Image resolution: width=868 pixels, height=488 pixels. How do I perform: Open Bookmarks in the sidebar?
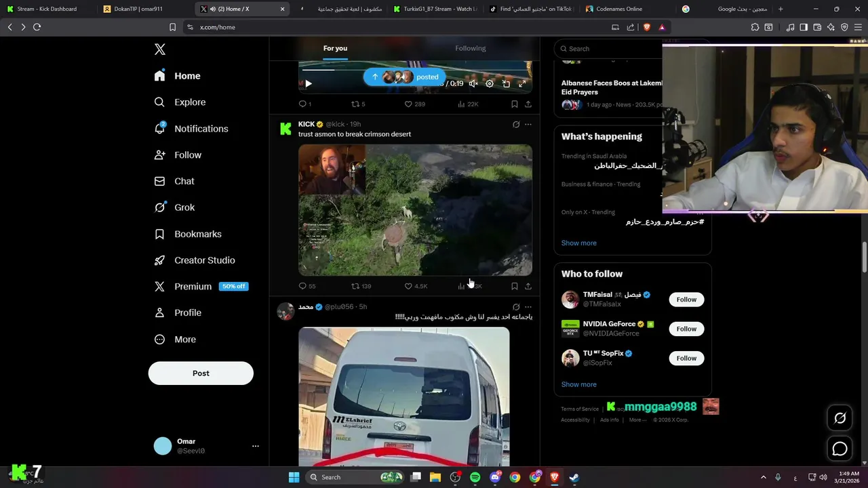pyautogui.click(x=189, y=234)
